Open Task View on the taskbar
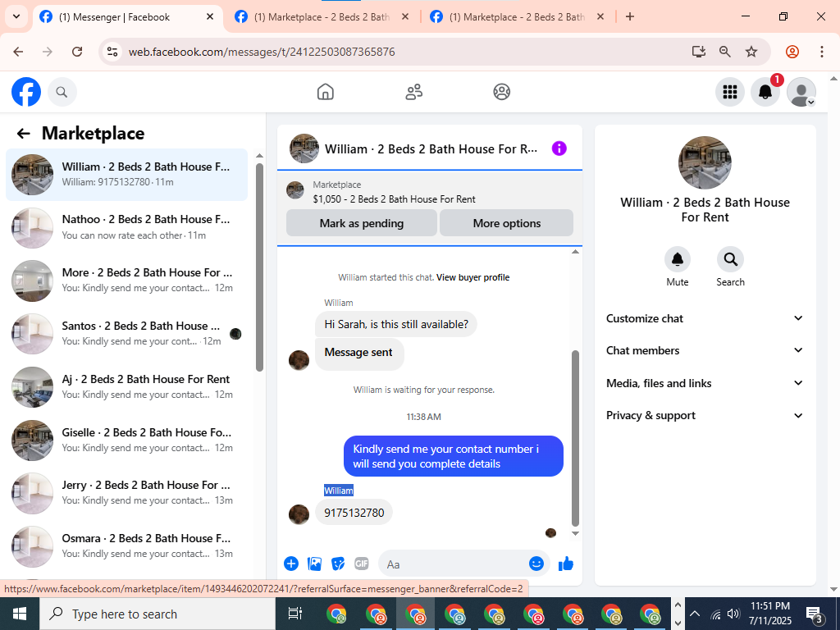 click(295, 614)
